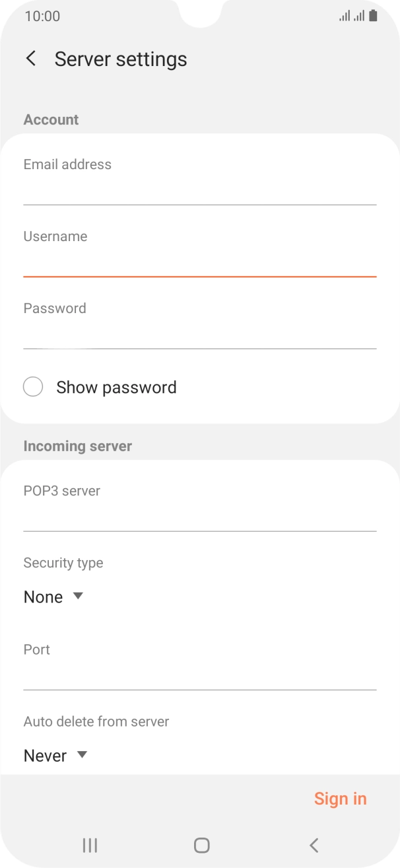Tap the back arrow beside Server settings
The width and height of the screenshot is (400, 868).
(x=30, y=59)
